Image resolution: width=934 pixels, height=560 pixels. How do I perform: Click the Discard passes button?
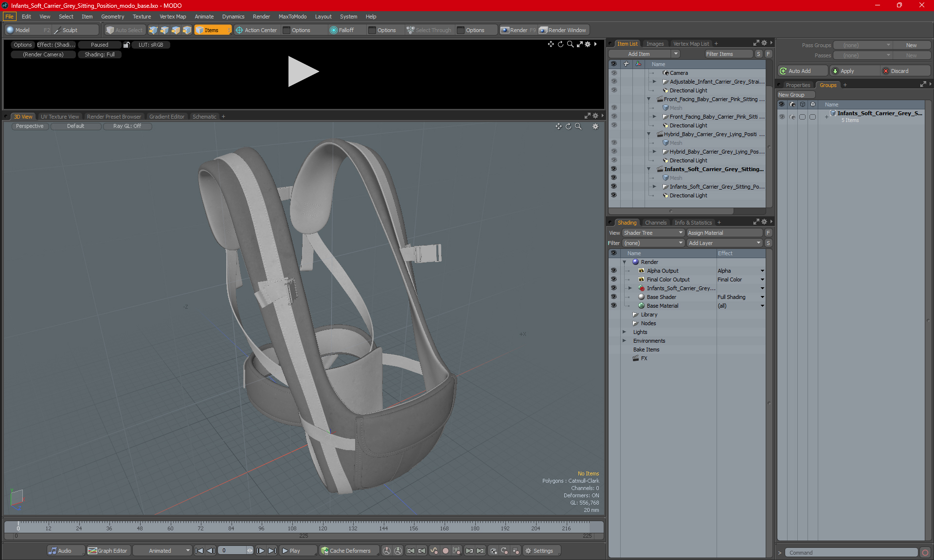click(x=905, y=71)
